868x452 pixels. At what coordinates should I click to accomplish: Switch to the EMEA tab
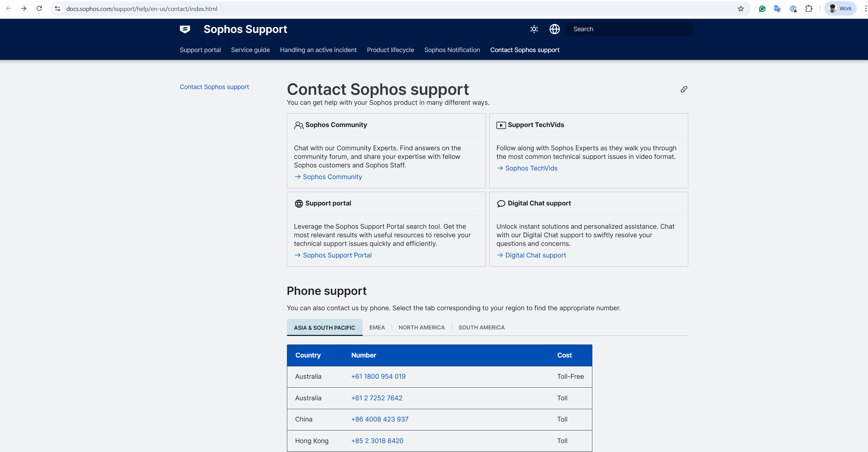(377, 327)
